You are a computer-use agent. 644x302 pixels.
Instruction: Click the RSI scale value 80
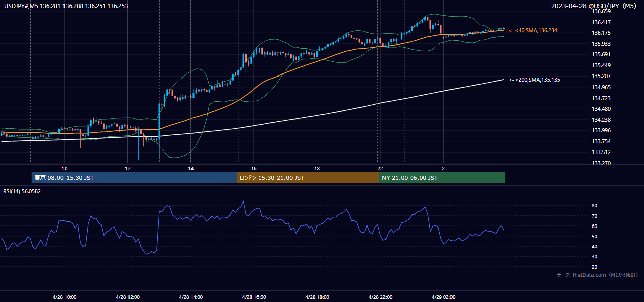(595, 206)
